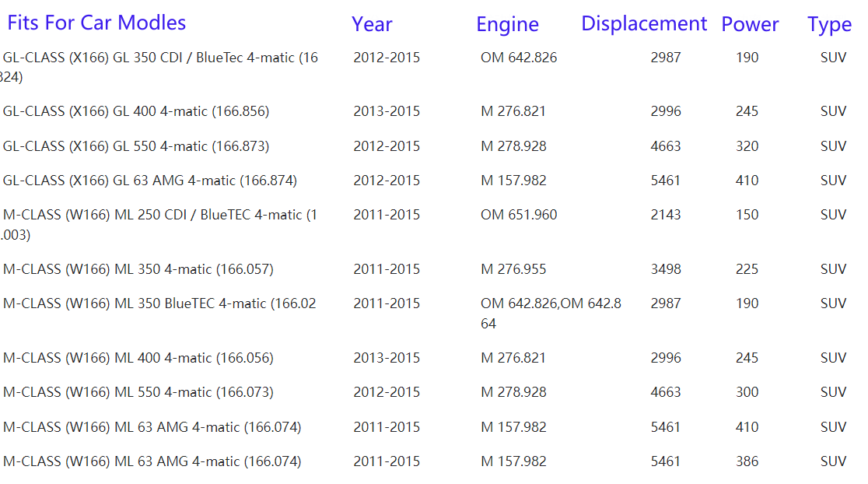Screen dimensions: 868x484
Task: Select the GL 550 4-matic (166.873) row
Action: [136, 146]
